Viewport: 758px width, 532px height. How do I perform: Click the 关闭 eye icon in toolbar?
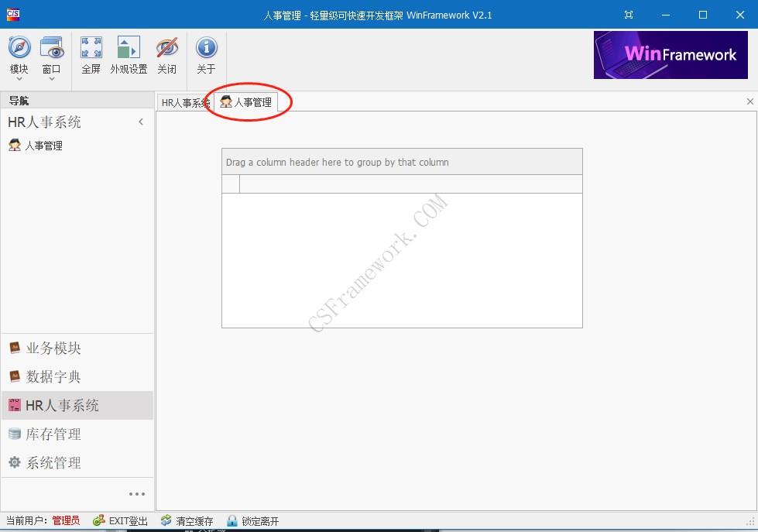[x=166, y=48]
